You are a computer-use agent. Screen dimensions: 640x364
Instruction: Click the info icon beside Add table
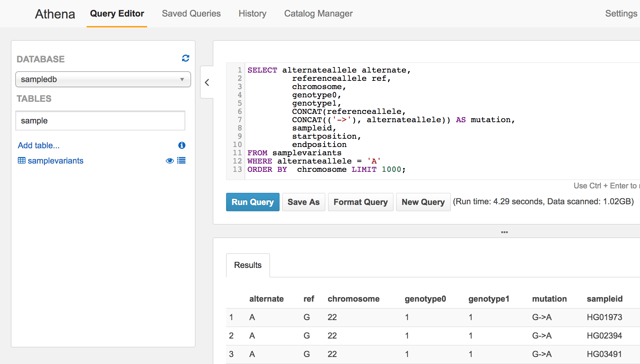[x=182, y=145]
